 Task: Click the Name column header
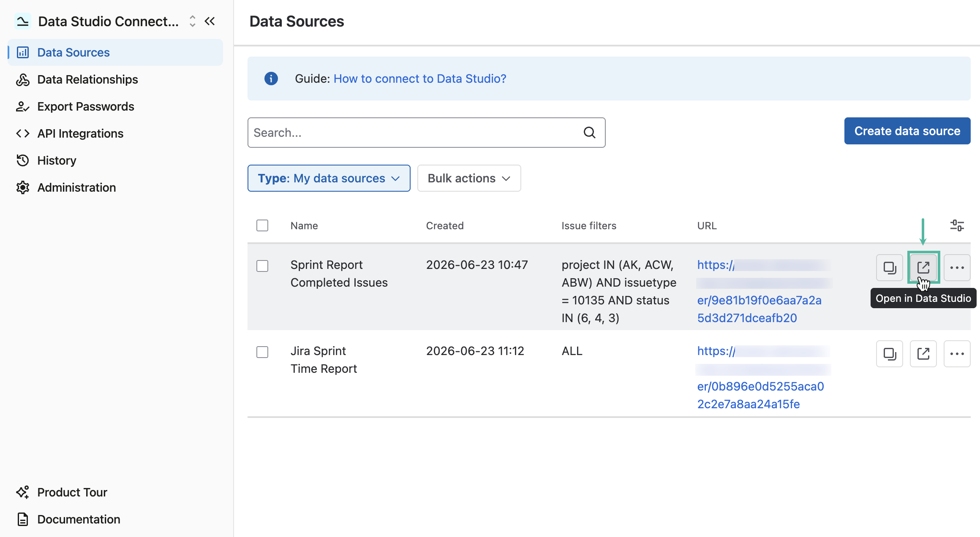[x=304, y=225]
